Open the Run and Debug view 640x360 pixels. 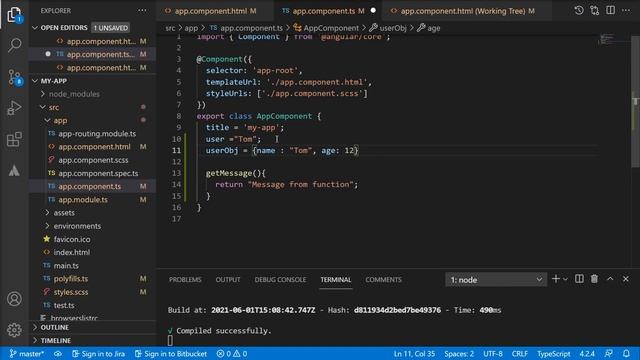[14, 108]
